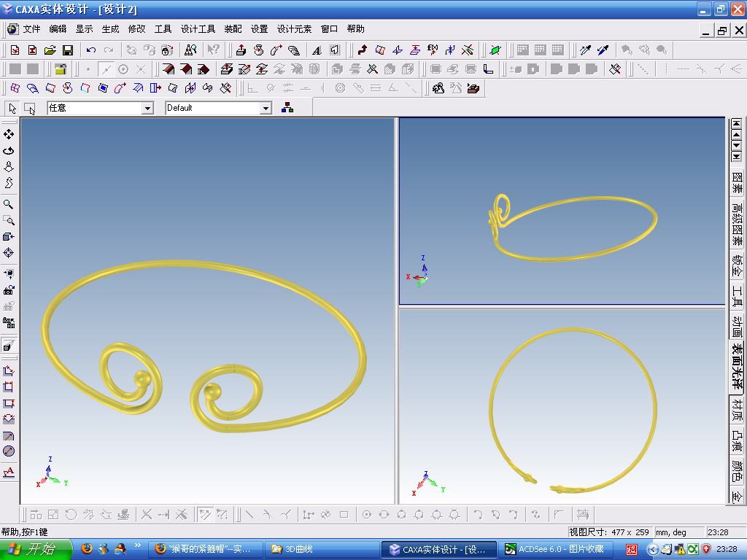Switch to the Firefox 猴哥的紧箍帽 taskbar button

tap(205, 550)
